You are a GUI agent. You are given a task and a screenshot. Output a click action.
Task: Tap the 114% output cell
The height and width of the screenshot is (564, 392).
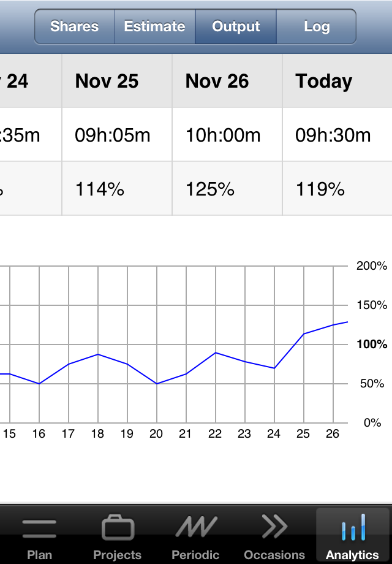117,189
